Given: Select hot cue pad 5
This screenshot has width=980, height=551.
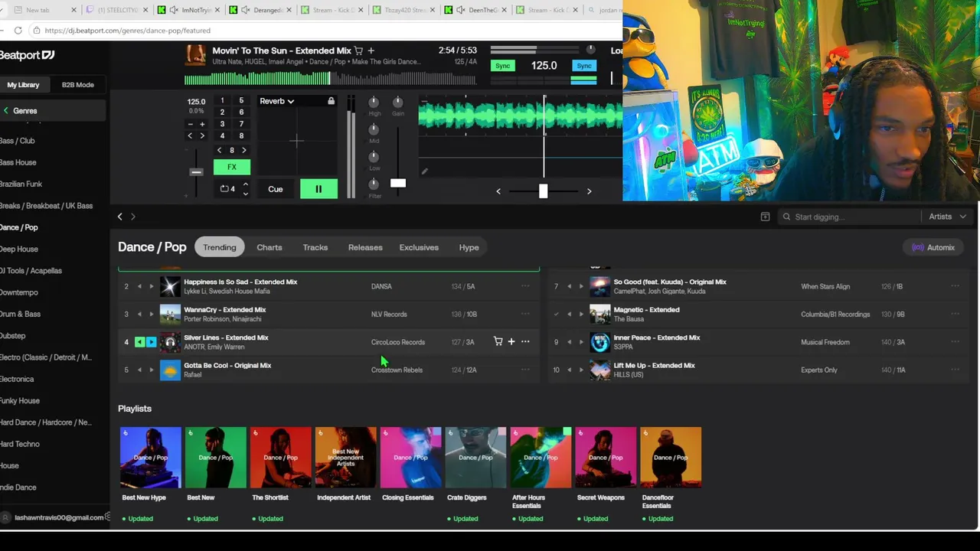Looking at the screenshot, I should (241, 100).
